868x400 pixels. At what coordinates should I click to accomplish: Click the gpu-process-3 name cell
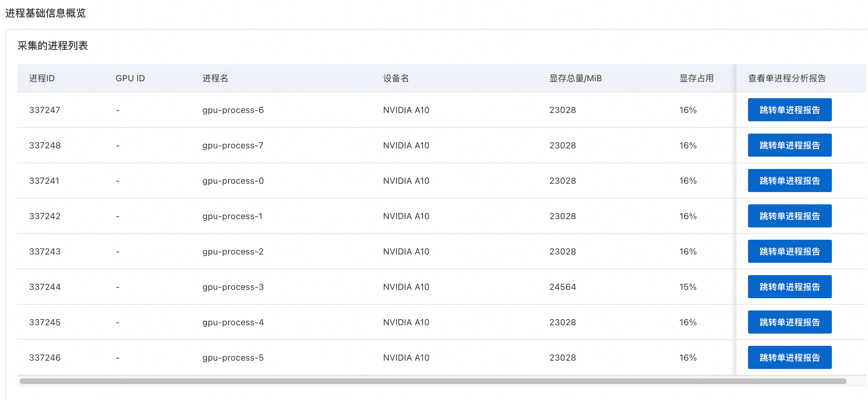(233, 287)
